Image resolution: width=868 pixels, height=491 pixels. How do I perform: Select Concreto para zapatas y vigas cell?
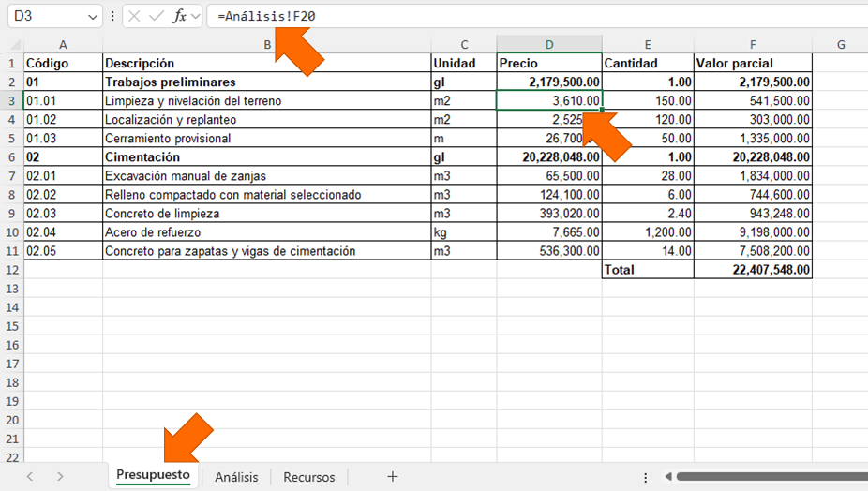267,251
